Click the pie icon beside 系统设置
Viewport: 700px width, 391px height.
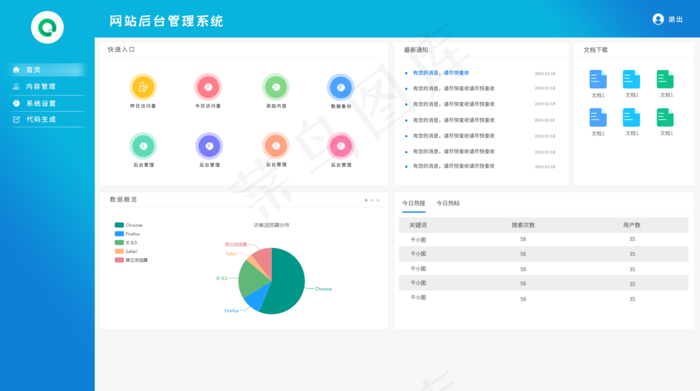click(16, 103)
